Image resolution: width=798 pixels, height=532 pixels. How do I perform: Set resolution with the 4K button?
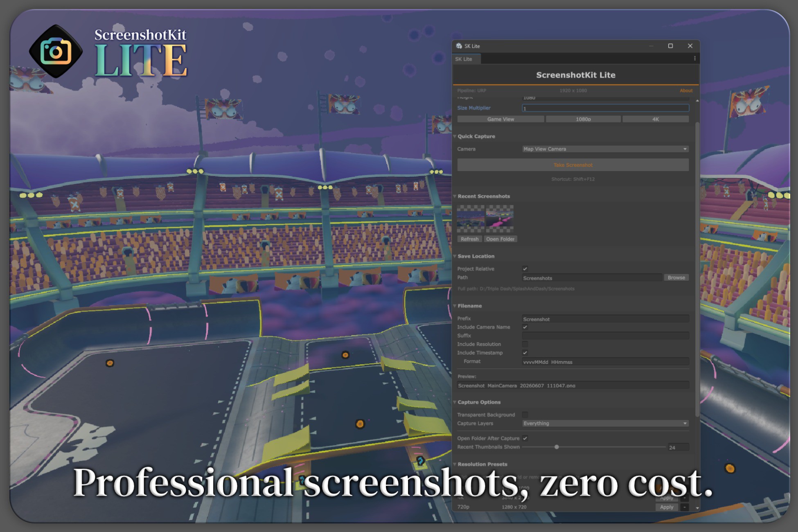(656, 119)
